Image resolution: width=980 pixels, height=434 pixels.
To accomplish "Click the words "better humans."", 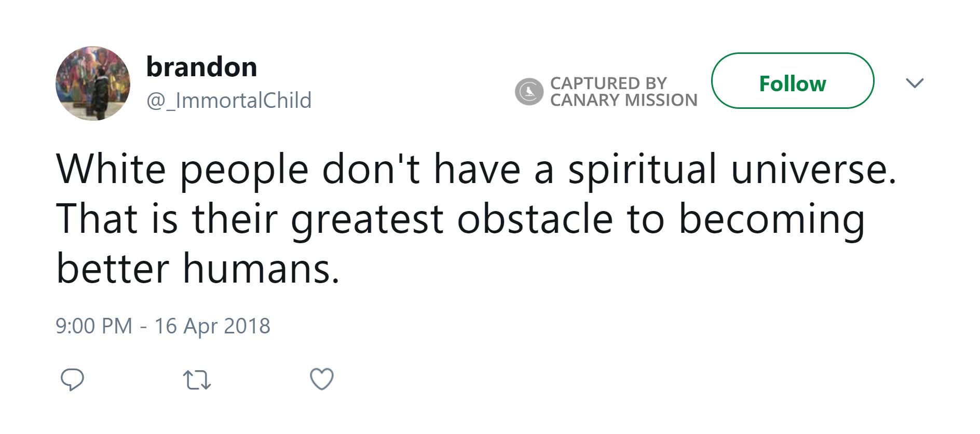I will pyautogui.click(x=198, y=269).
